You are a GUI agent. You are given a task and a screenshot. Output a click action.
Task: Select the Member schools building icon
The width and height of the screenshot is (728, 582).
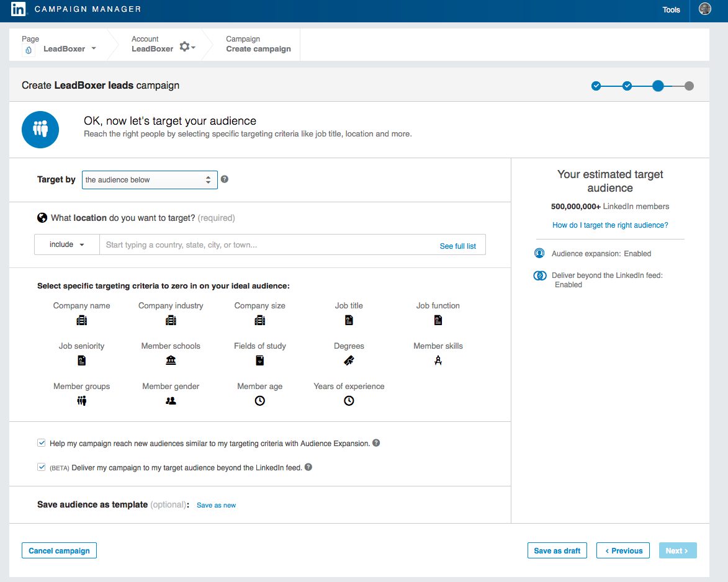pyautogui.click(x=171, y=360)
